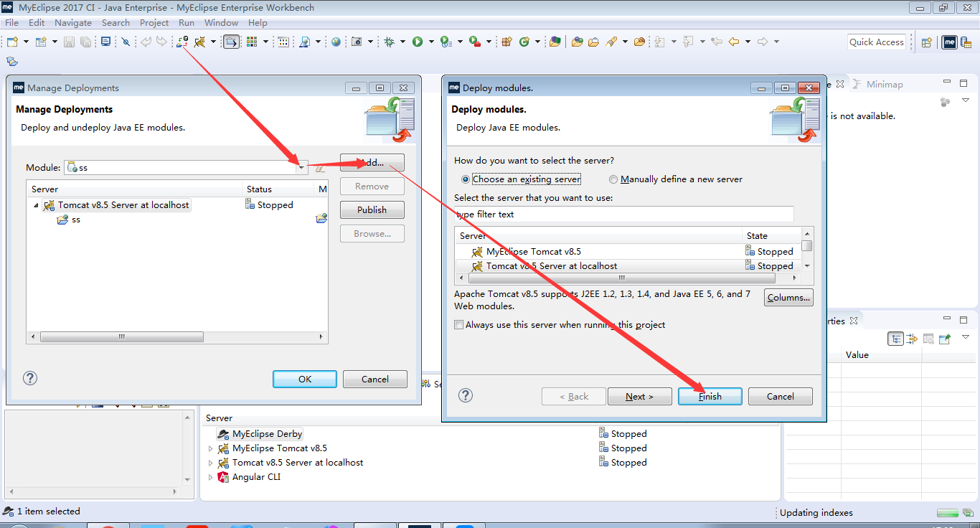Select the 'ss' module under Tomcat in Manage Deployments
This screenshot has height=528, width=980.
click(69, 220)
